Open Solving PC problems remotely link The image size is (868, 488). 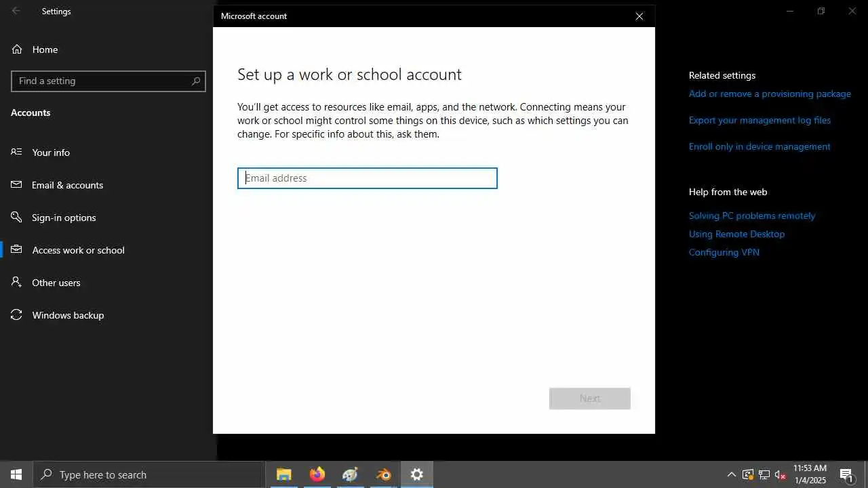(x=752, y=216)
